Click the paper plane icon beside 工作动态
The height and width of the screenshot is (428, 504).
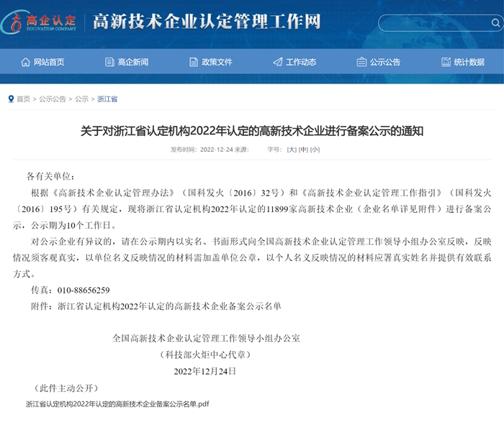[x=278, y=62]
